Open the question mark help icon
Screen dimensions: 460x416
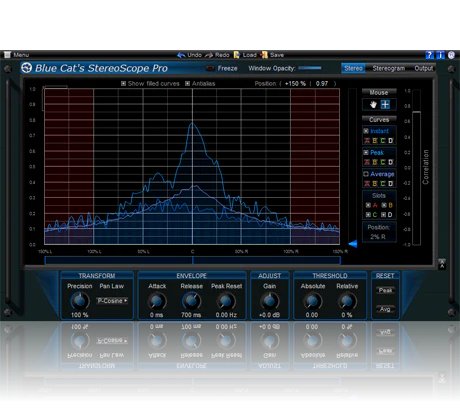(x=430, y=55)
